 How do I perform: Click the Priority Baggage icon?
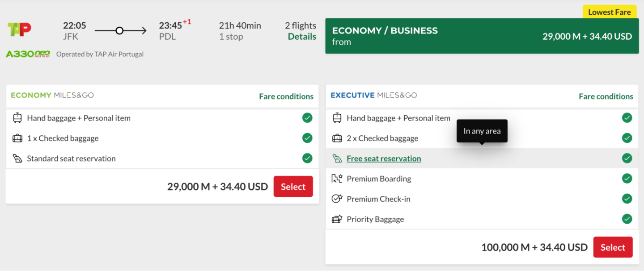click(x=337, y=219)
